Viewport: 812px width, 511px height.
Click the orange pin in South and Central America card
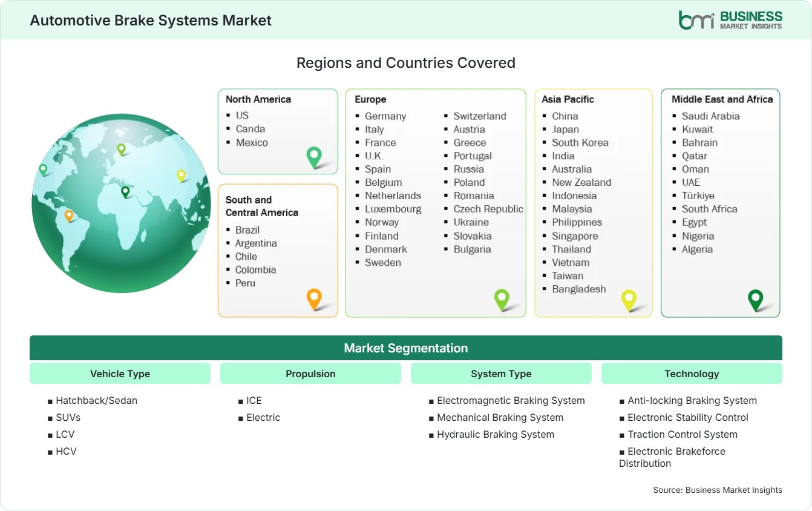(314, 299)
